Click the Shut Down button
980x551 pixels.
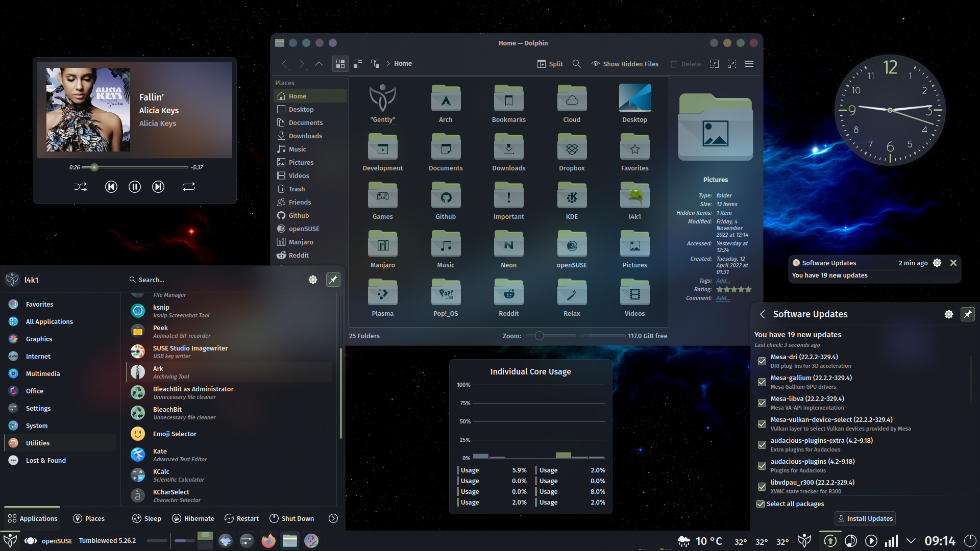[x=291, y=518]
